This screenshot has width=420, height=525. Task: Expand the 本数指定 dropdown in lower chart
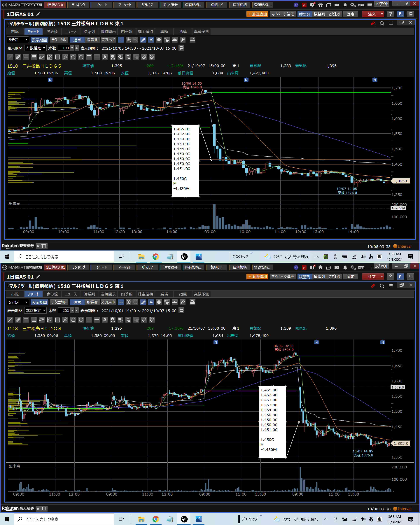click(36, 310)
